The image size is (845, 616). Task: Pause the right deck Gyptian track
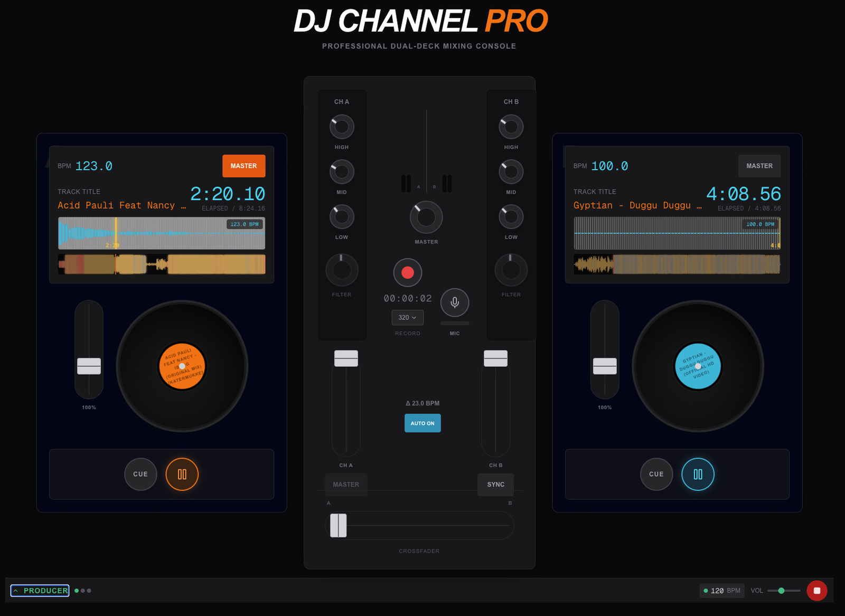click(698, 474)
